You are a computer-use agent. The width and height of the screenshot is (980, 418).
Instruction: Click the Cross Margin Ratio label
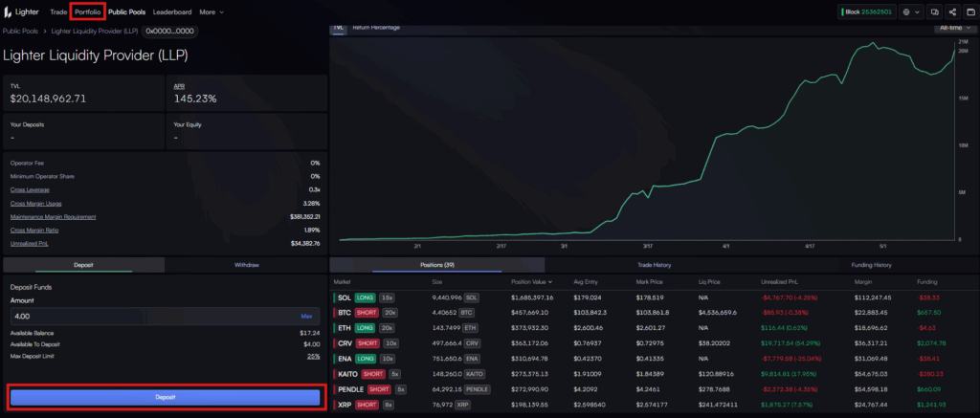(34, 231)
